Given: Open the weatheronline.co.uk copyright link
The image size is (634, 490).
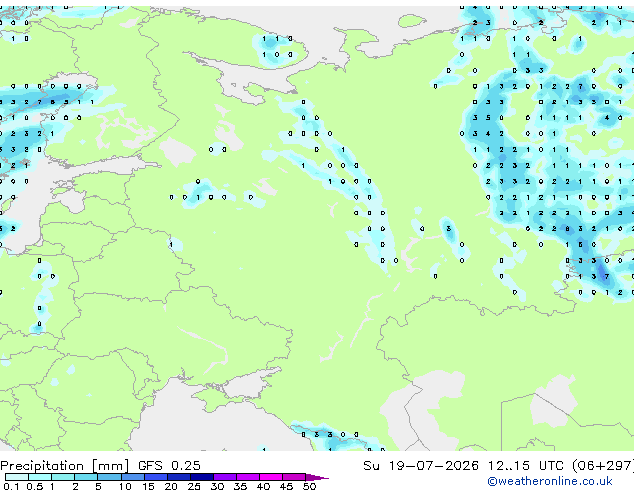Looking at the screenshot, I should (x=550, y=481).
